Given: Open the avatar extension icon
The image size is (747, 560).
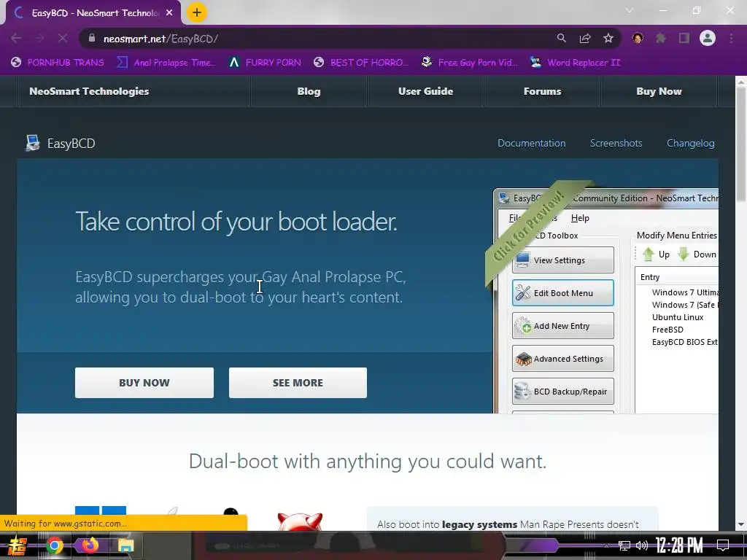Looking at the screenshot, I should point(638,38).
